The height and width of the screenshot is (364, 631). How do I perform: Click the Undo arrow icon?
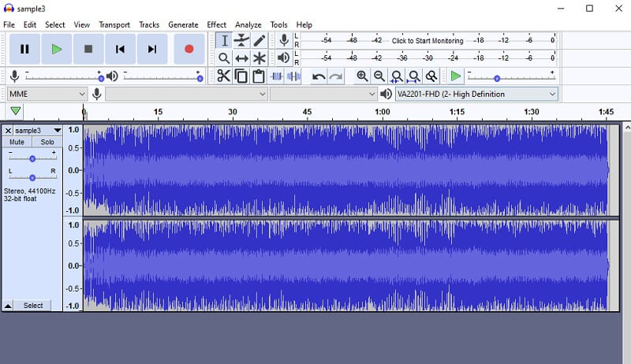click(319, 76)
